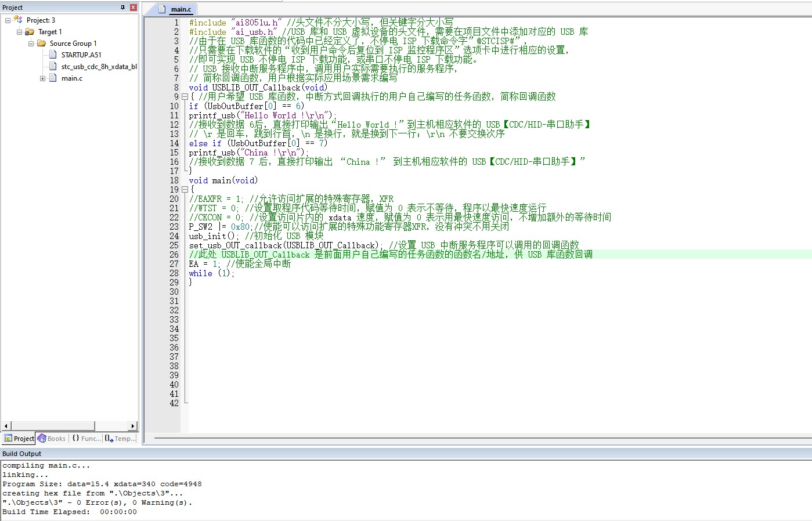Select the main.c file icon in tree

(53, 78)
